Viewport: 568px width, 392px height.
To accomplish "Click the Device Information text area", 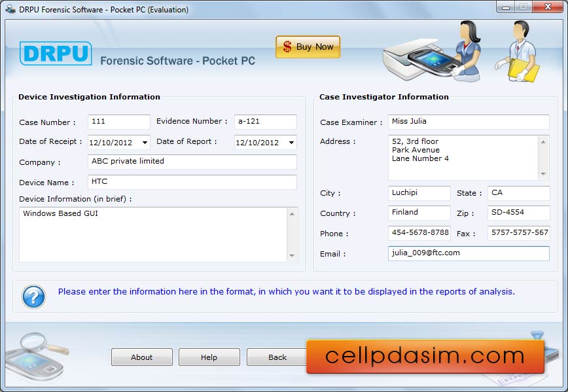I will (153, 234).
